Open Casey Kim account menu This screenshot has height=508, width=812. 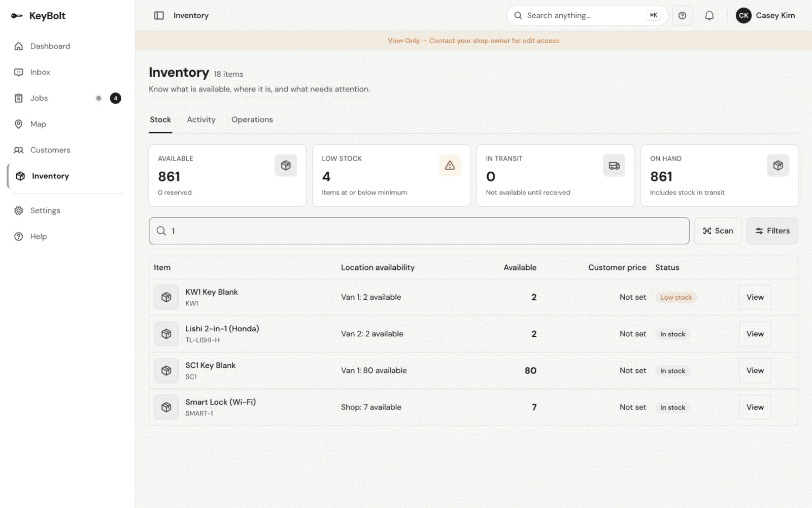[x=765, y=16]
